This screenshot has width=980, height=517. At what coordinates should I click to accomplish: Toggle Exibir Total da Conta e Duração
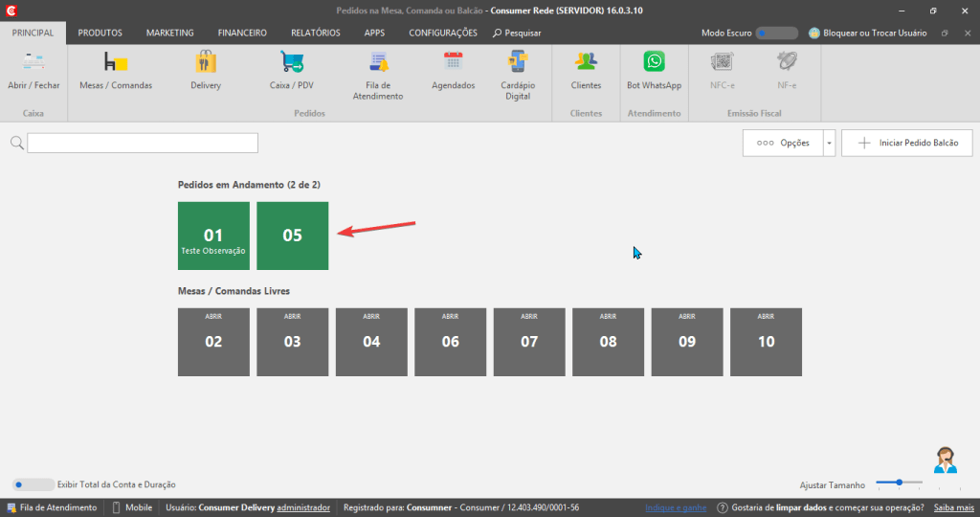pos(33,484)
